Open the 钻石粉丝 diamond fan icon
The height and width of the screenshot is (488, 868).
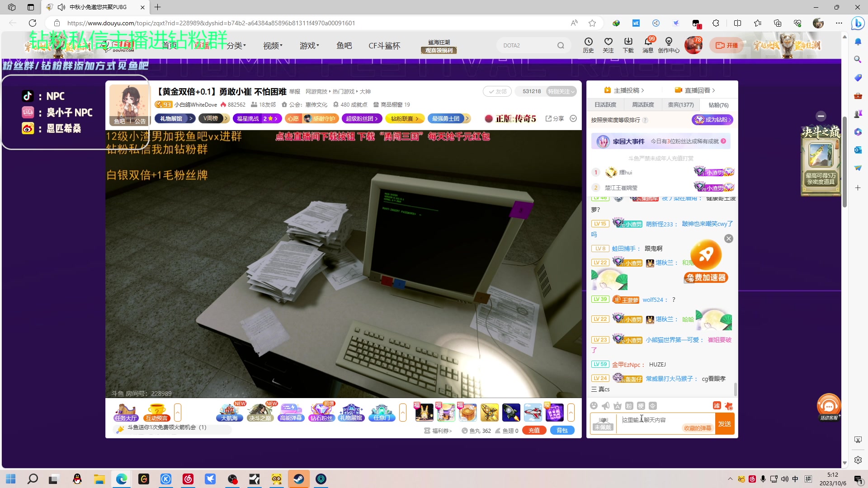point(321,413)
